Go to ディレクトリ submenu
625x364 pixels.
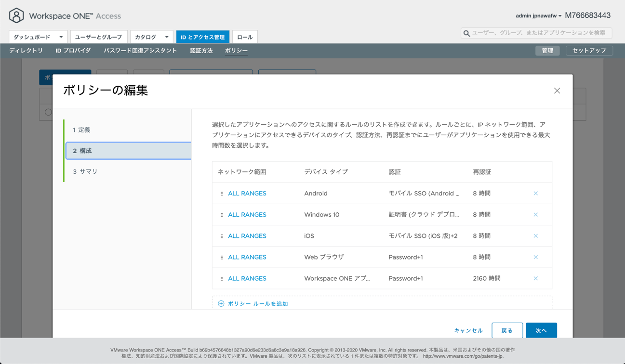coord(26,51)
